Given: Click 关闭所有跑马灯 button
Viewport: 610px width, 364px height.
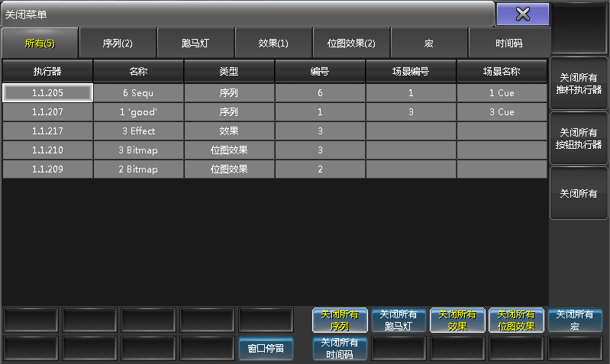Looking at the screenshot, I should 399,320.
